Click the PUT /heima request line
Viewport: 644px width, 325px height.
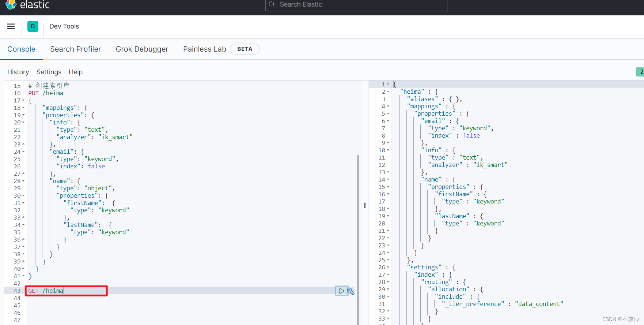[46, 93]
